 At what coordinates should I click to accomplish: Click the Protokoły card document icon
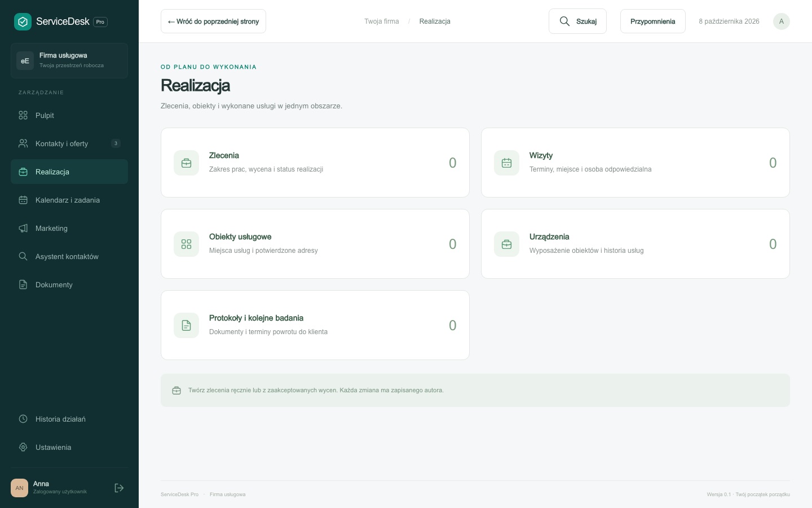[186, 325]
